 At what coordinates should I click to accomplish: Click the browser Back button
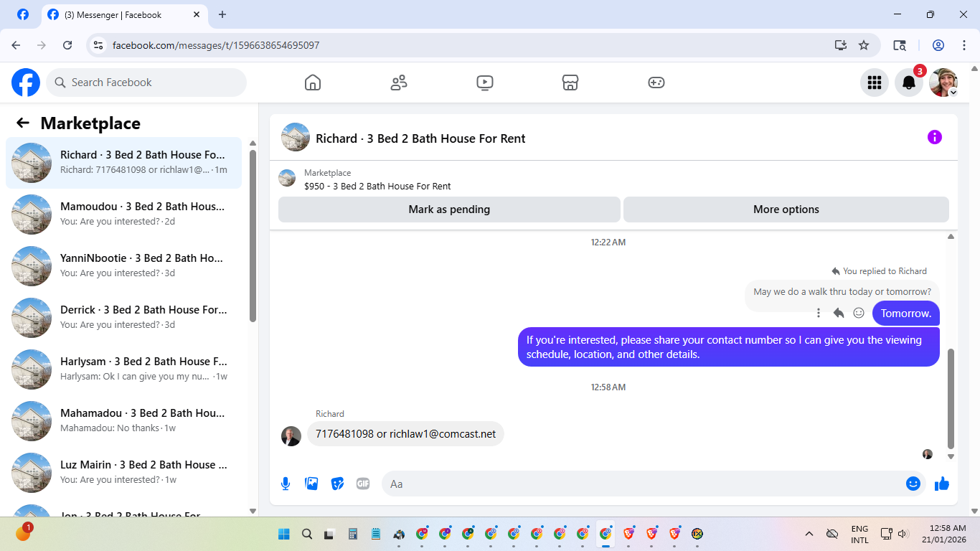(x=16, y=45)
